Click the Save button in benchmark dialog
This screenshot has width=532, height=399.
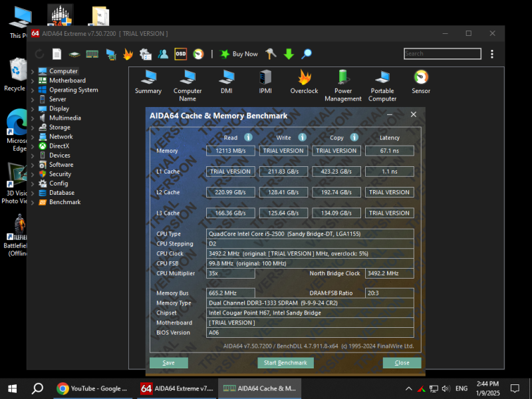coord(169,363)
